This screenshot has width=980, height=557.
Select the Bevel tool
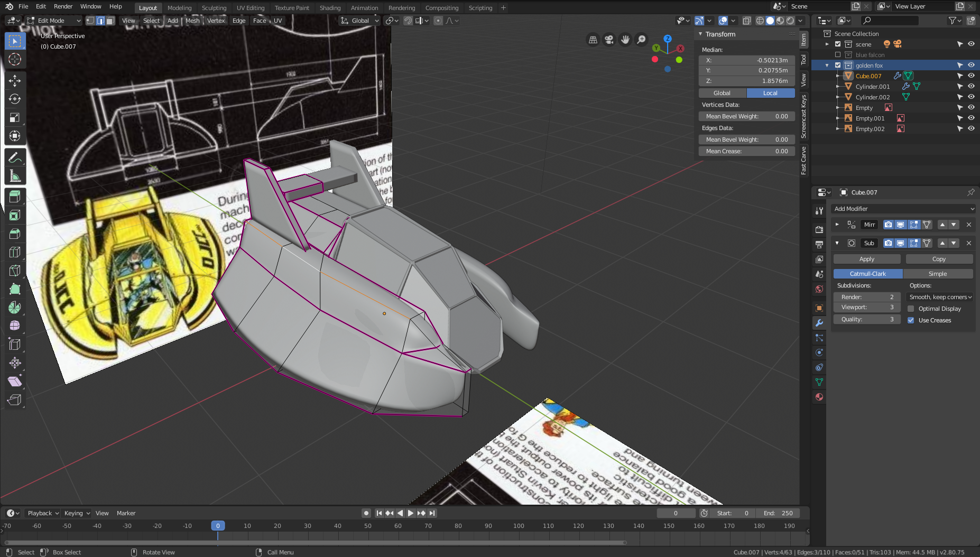coord(15,234)
